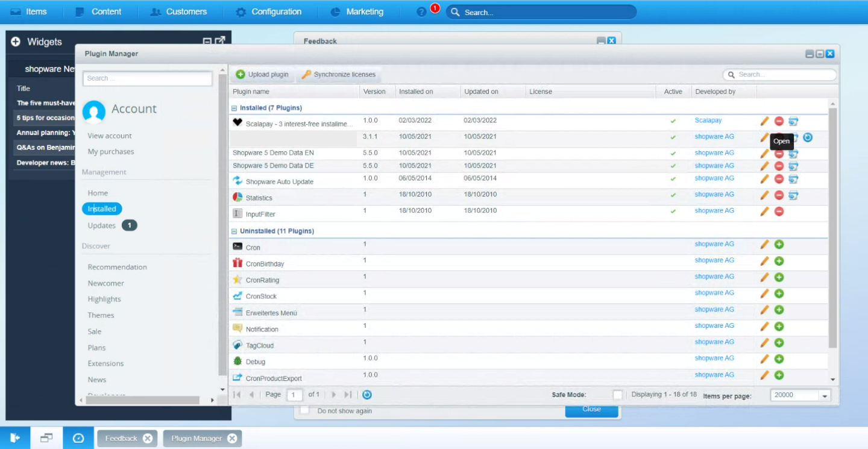Sort by the Plugin name column header
Image resolution: width=868 pixels, height=449 pixels.
coord(294,92)
